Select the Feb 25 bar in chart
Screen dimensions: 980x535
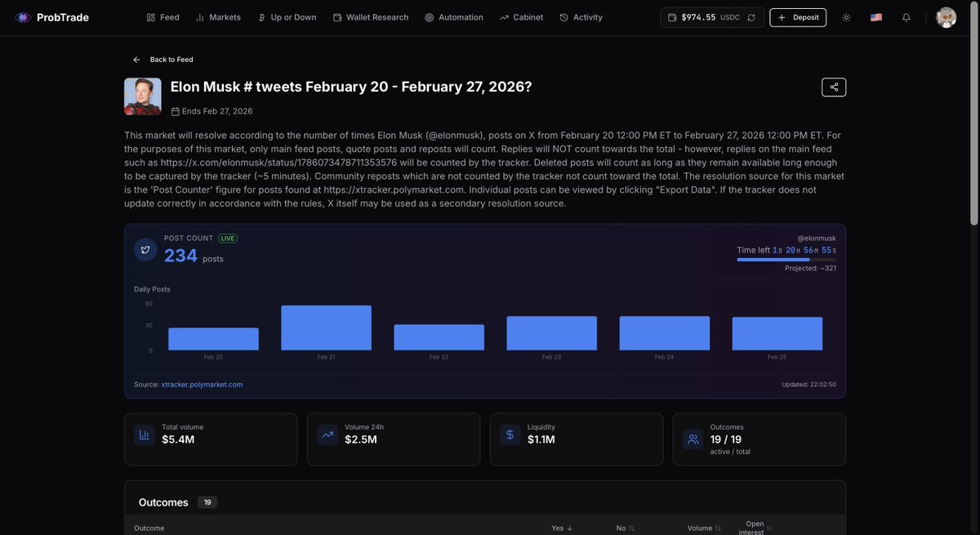pos(777,334)
